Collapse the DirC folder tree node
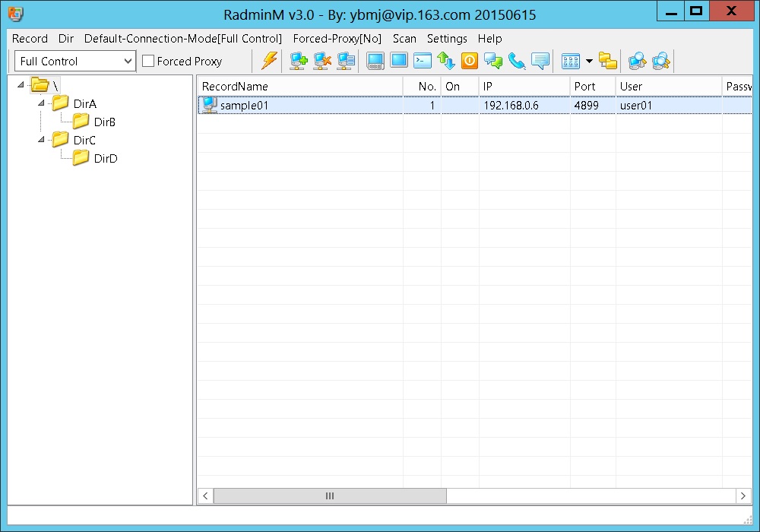This screenshot has width=760, height=532. (x=41, y=140)
